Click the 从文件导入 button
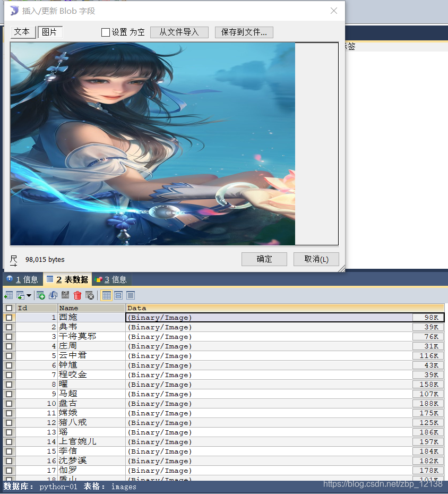This screenshot has height=494, width=448. tap(179, 32)
